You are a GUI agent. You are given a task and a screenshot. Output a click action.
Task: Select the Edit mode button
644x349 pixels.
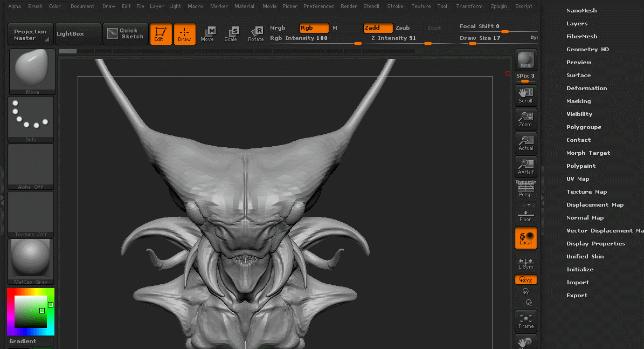(161, 33)
